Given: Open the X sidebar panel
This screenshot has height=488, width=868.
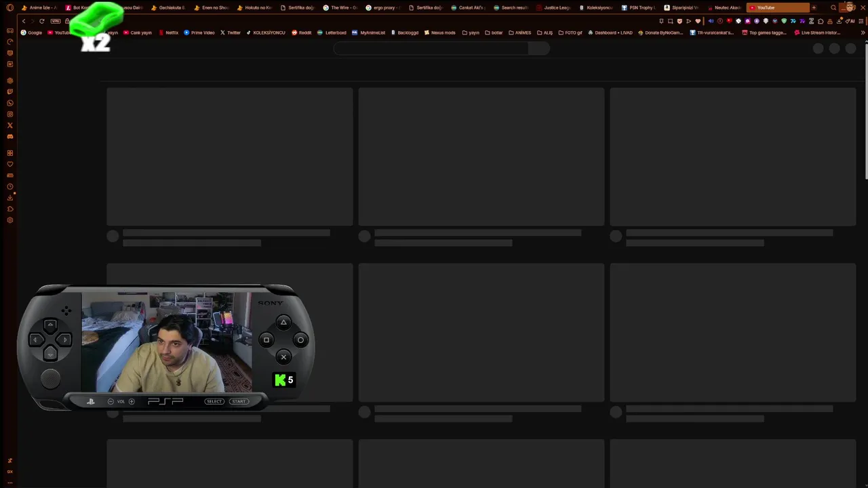Looking at the screenshot, I should tap(9, 125).
